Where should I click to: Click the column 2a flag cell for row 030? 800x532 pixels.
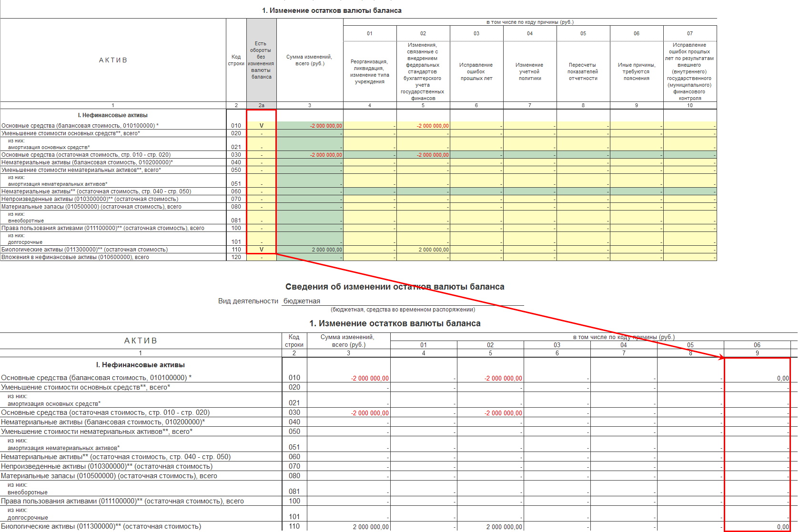point(261,155)
